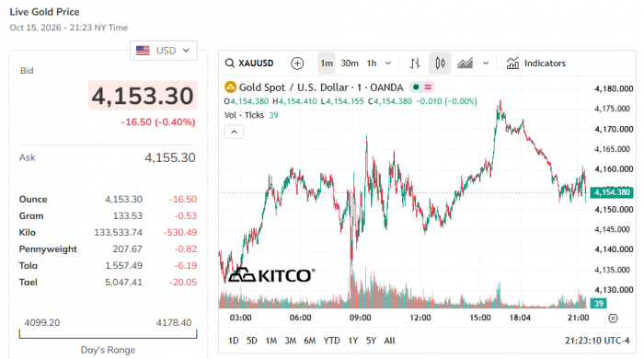
Task: Click the Kilo price 133,533.74
Action: 119,233
